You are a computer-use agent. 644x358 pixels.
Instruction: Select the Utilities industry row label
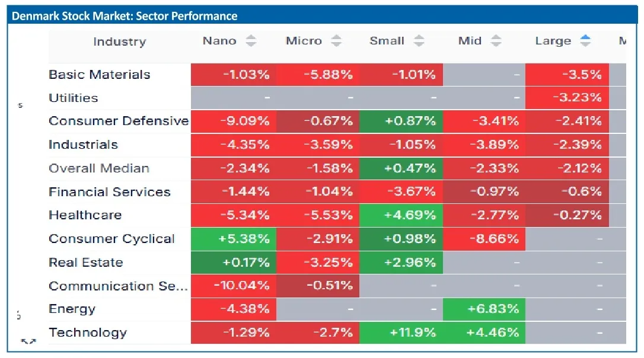74,98
